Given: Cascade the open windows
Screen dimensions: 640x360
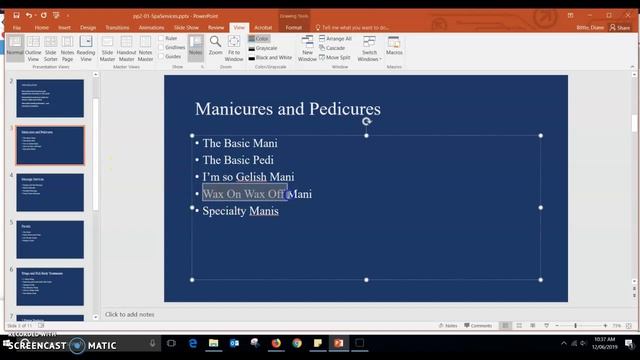Looking at the screenshot, I should click(x=332, y=48).
